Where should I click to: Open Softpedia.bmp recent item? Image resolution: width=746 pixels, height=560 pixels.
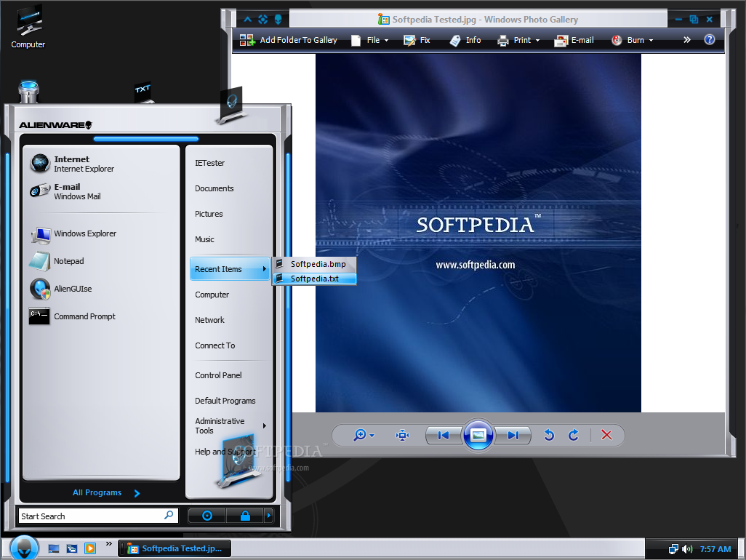click(314, 264)
